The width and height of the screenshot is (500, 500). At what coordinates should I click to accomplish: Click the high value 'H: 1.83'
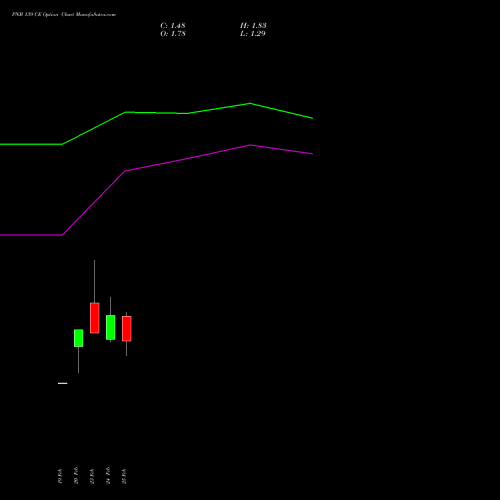click(253, 26)
